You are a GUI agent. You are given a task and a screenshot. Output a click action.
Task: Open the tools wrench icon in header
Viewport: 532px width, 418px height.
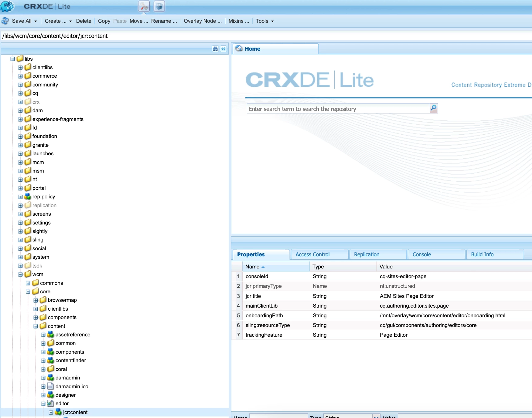(144, 6)
